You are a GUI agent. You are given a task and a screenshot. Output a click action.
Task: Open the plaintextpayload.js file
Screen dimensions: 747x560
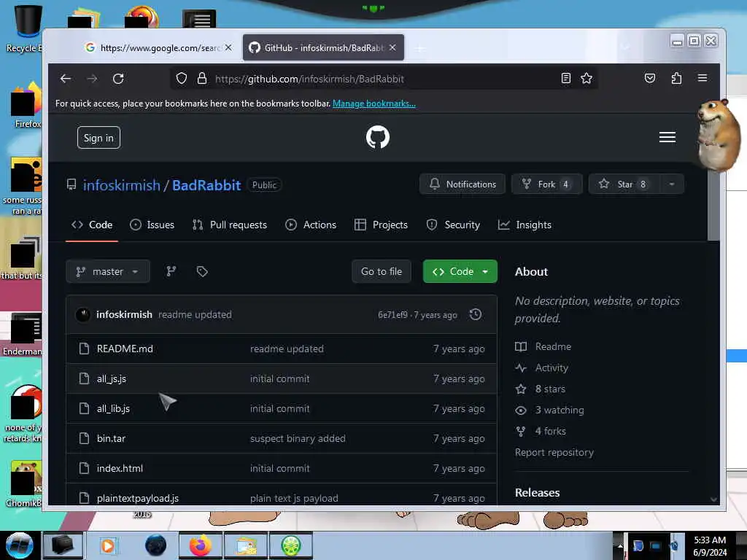(x=138, y=498)
